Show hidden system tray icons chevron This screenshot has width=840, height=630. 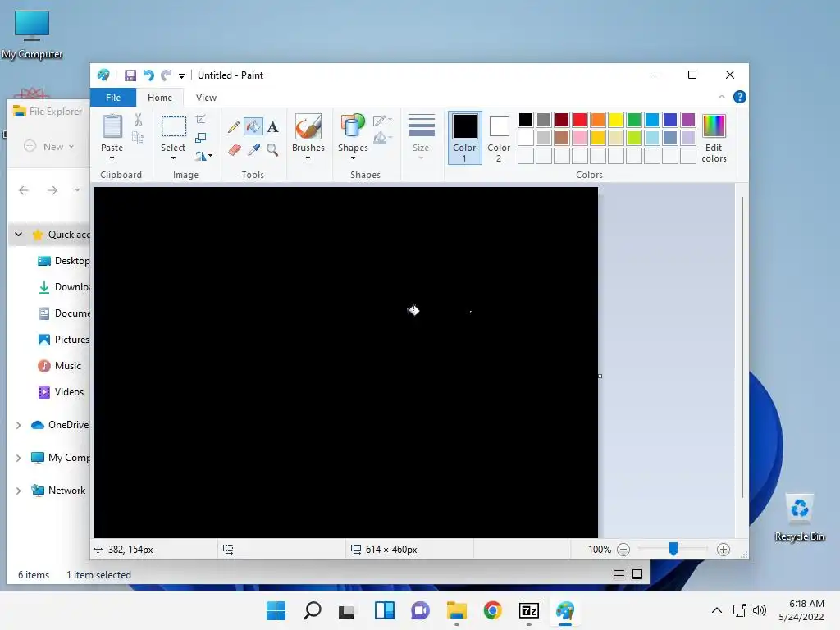[x=716, y=610]
